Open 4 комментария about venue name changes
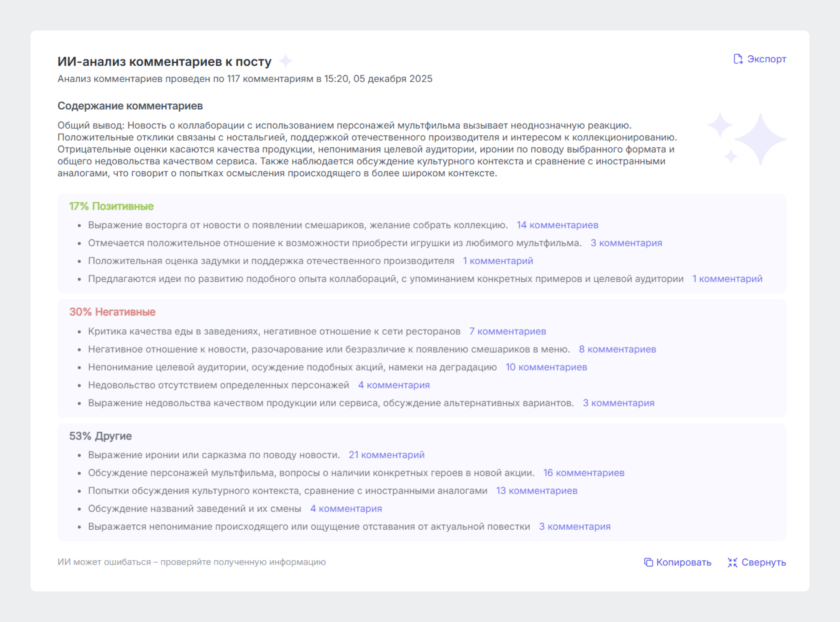The height and width of the screenshot is (622, 840). (x=346, y=508)
